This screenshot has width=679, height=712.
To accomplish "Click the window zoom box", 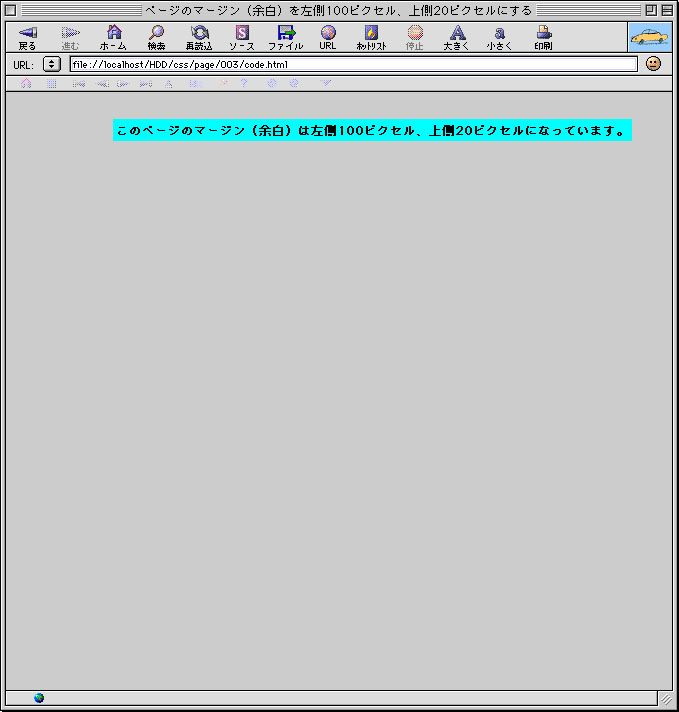I will click(651, 10).
